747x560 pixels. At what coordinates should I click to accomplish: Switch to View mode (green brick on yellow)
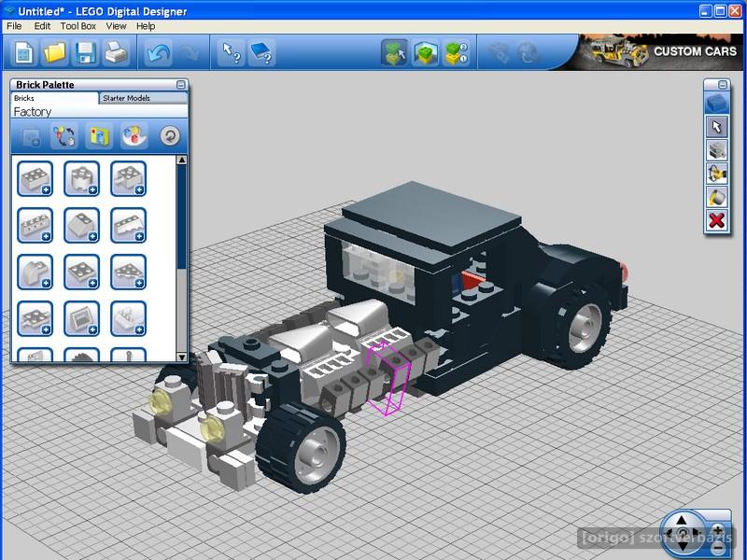(x=426, y=52)
